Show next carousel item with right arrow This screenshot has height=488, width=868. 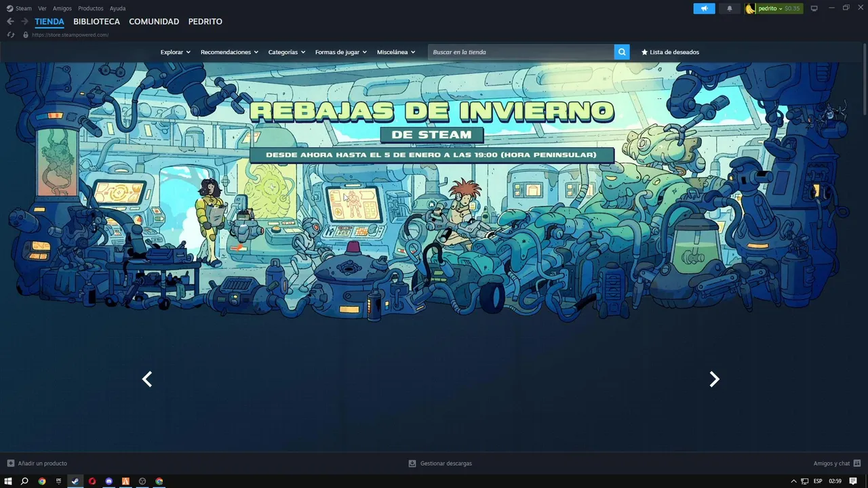(x=714, y=379)
